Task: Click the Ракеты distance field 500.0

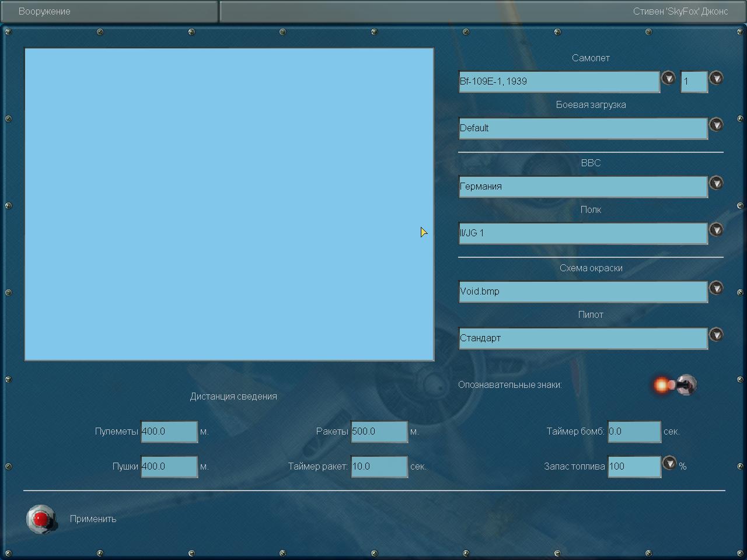Action: click(379, 432)
